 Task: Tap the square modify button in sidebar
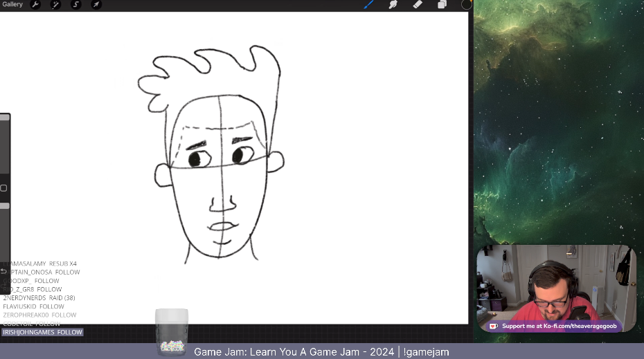[3, 188]
